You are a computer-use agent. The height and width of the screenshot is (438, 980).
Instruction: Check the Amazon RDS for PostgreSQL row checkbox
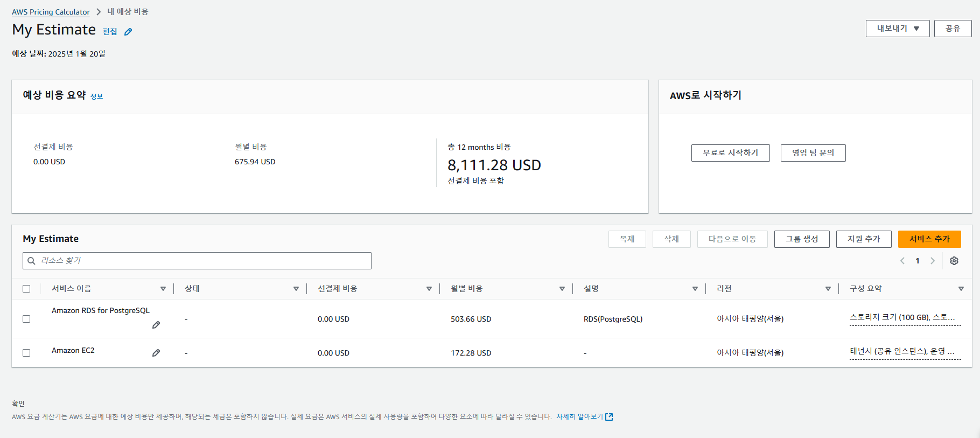click(x=26, y=319)
